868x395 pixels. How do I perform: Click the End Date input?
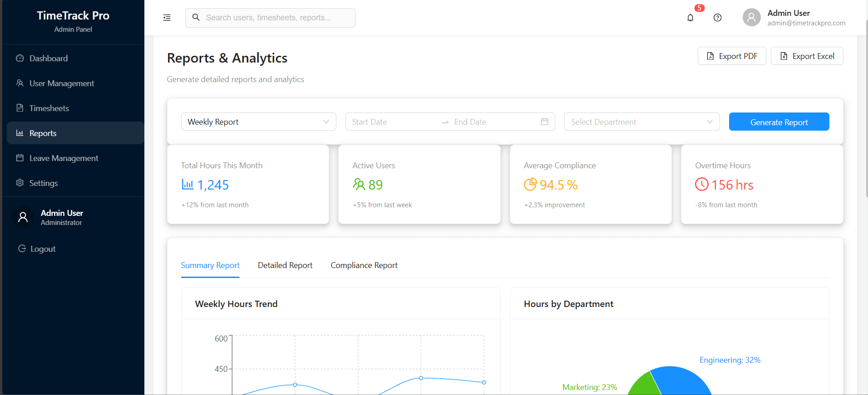[495, 122]
